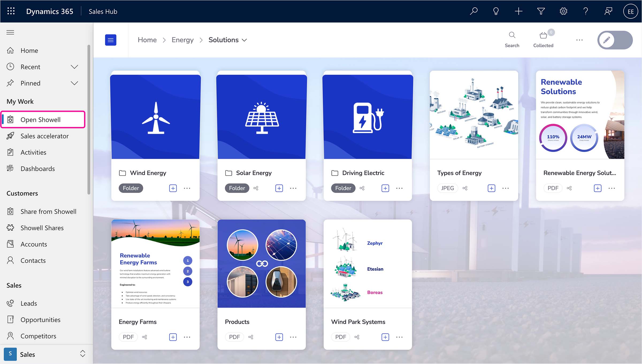Share the Solar Energy folder

(x=255, y=188)
